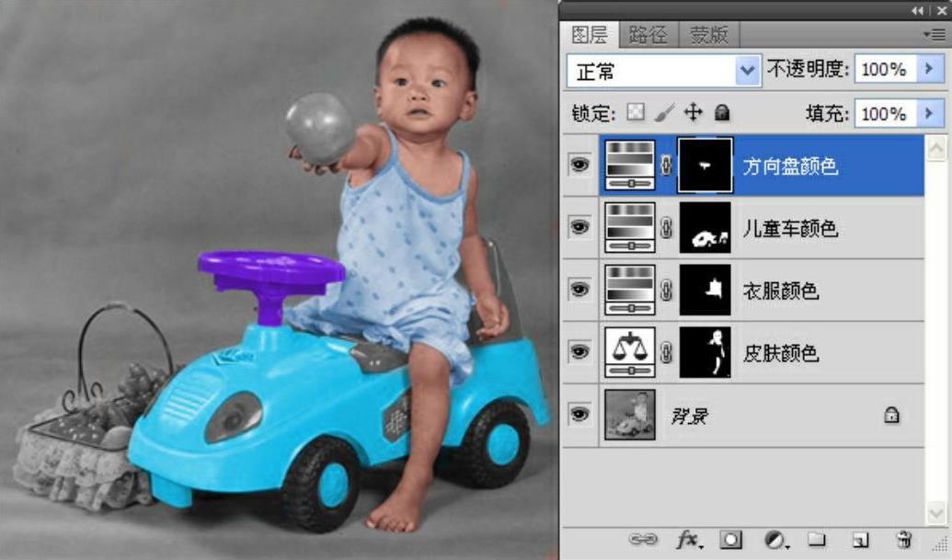Screen dimensions: 952x560
Task: Click layers list scroll up arrow
Action: point(936,148)
